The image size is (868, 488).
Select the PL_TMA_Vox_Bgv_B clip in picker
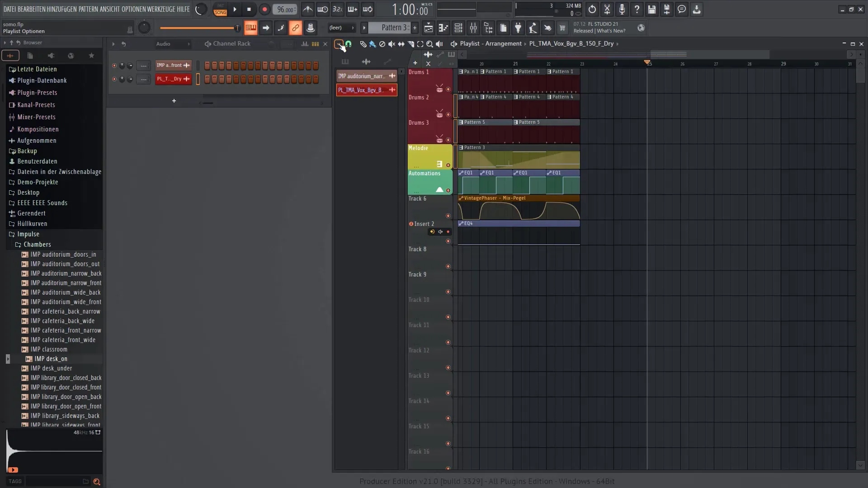pyautogui.click(x=367, y=90)
